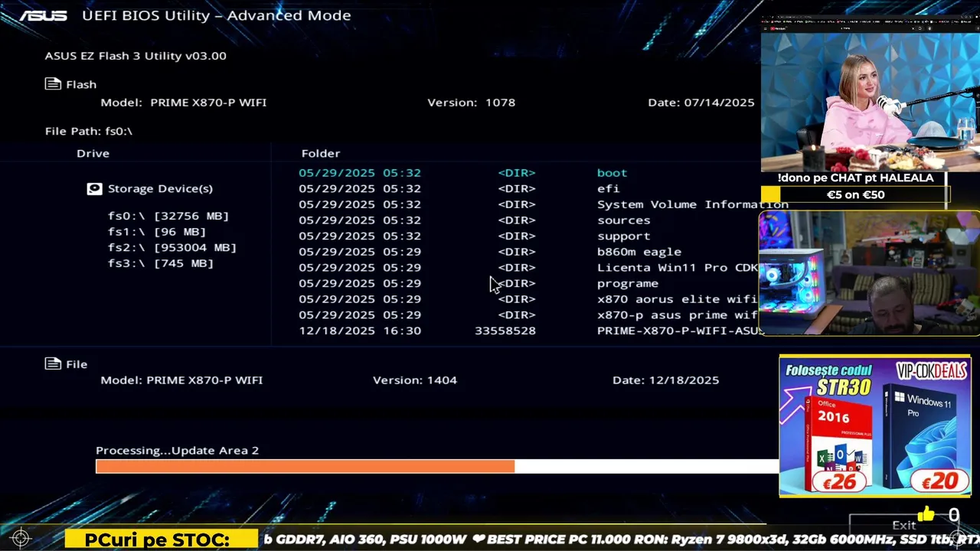Click the File section icon
980x551 pixels.
53,364
